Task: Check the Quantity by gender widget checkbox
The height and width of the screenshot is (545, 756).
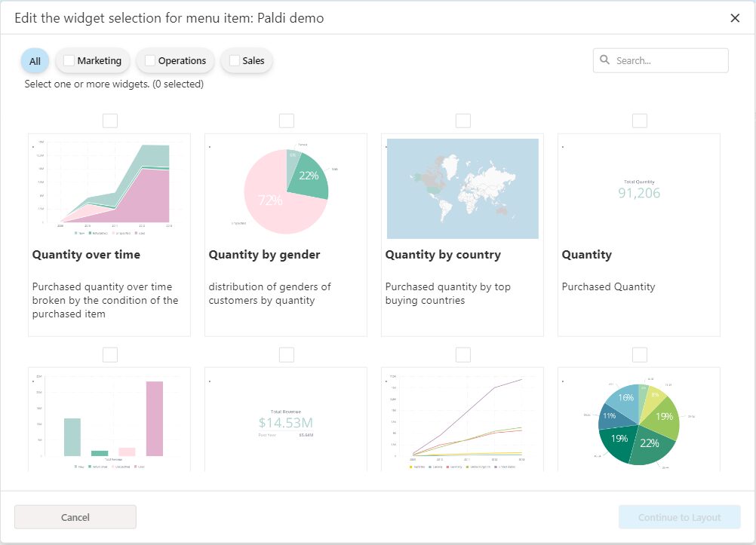Action: [x=286, y=120]
